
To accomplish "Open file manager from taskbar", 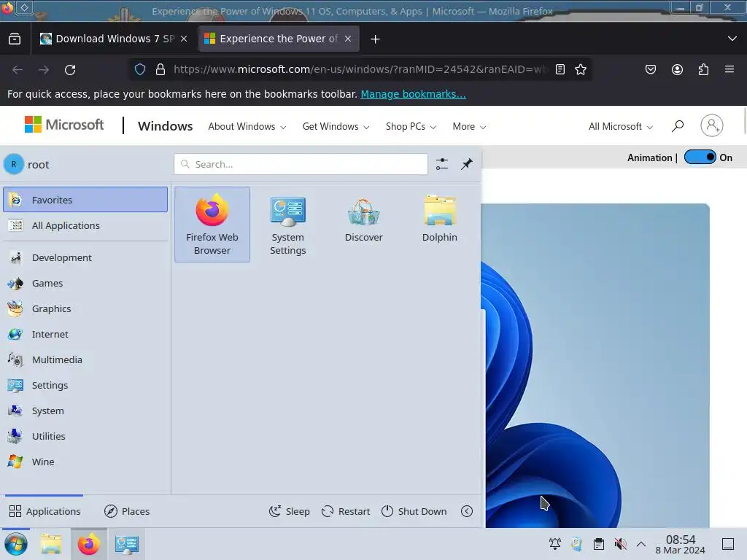I will [x=51, y=544].
